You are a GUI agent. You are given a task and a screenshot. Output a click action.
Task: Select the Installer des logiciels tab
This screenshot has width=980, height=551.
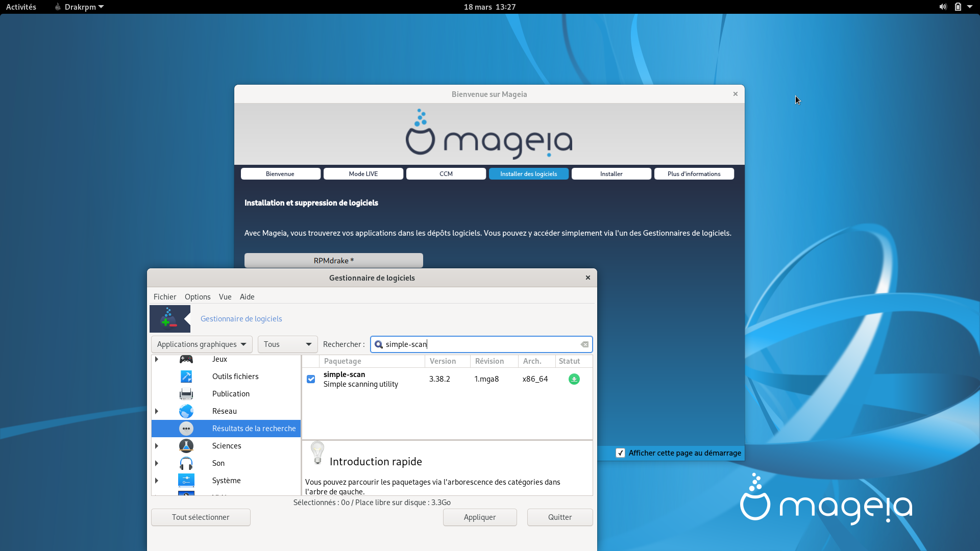528,174
